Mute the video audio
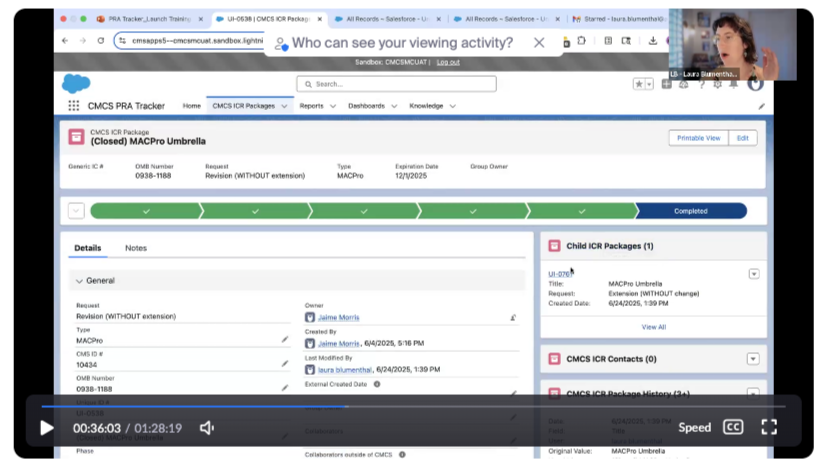The height and width of the screenshot is (469, 829). point(207,428)
